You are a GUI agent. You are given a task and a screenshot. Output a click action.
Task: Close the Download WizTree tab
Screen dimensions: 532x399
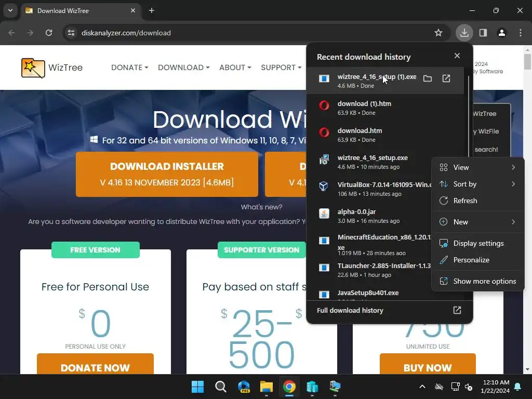coord(133,10)
